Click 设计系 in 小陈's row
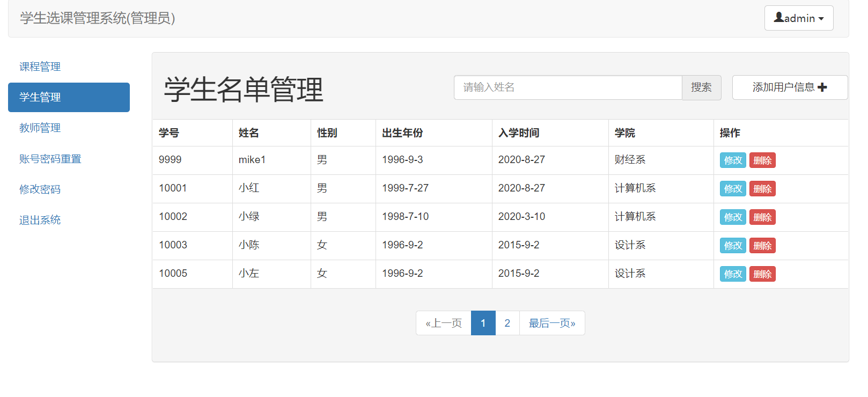Image resolution: width=868 pixels, height=397 pixels. pyautogui.click(x=630, y=245)
